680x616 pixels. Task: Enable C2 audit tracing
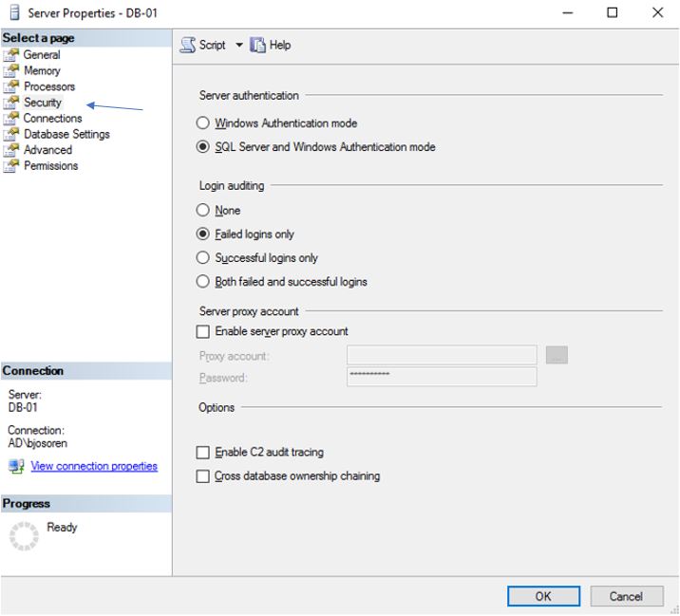click(202, 453)
